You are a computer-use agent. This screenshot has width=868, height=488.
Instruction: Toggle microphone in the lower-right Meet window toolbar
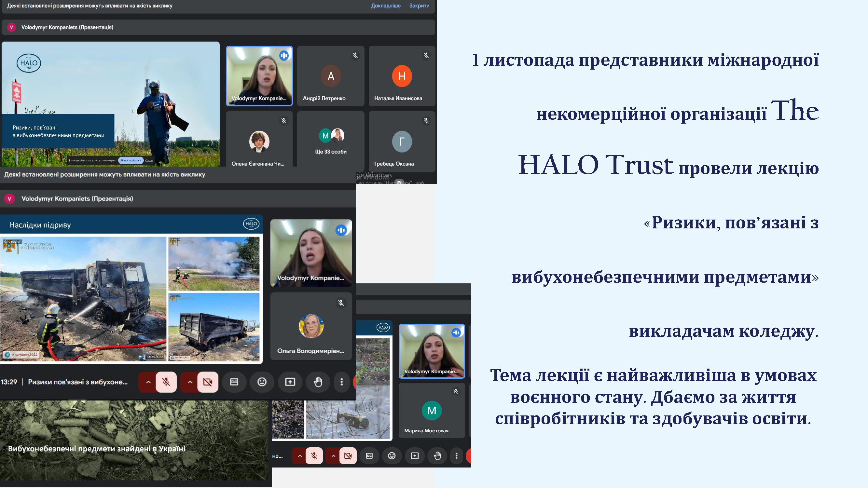[x=314, y=456]
